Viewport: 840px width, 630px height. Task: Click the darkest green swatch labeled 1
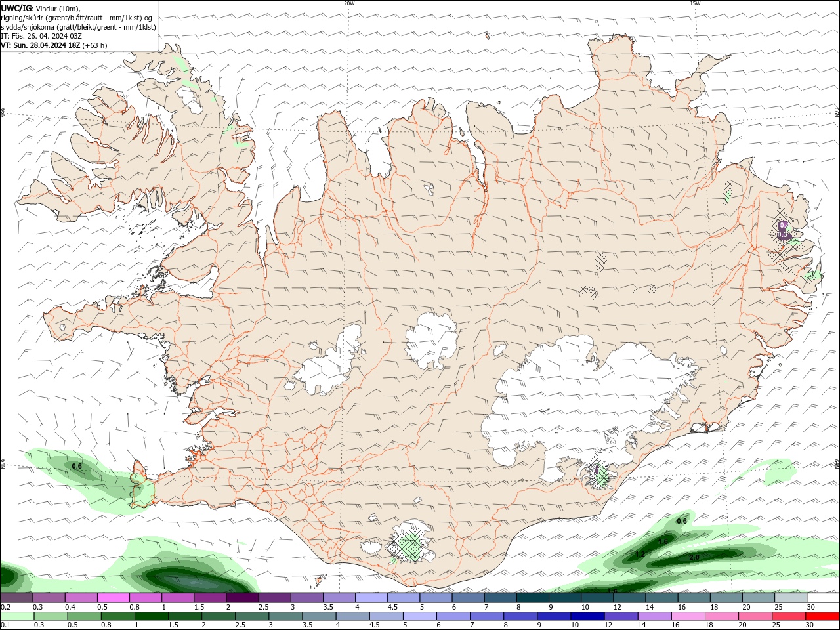click(151, 616)
